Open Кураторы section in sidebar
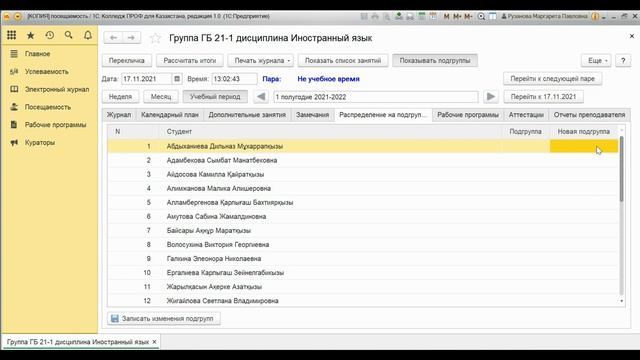The height and width of the screenshot is (360, 640). [40, 142]
